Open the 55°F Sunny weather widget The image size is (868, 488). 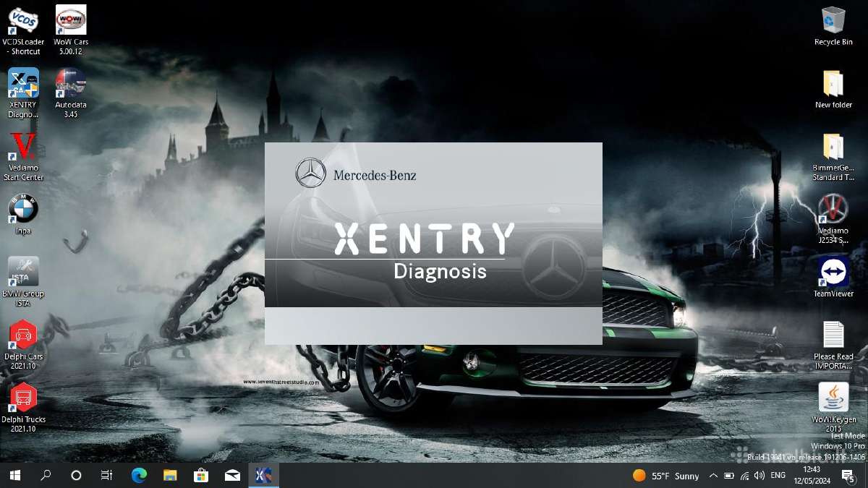665,476
